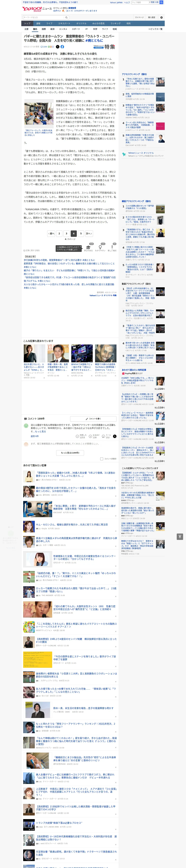Go to next page with 次へ
Viewport: 186px width, 868px height.
(89, 233)
